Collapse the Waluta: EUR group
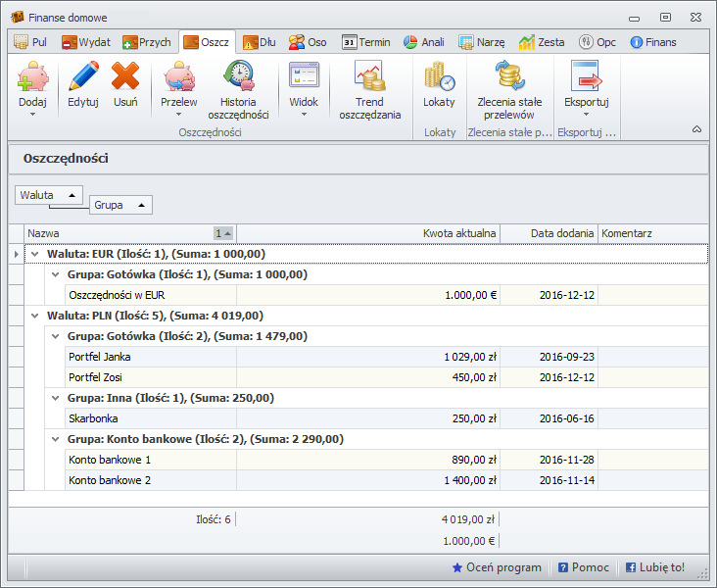This screenshot has height=588, width=717. click(x=36, y=254)
